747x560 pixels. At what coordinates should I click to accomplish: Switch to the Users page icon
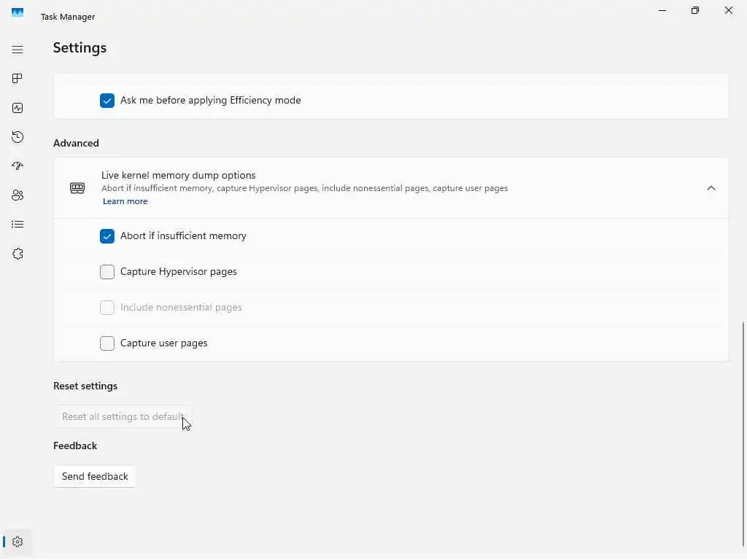(18, 195)
